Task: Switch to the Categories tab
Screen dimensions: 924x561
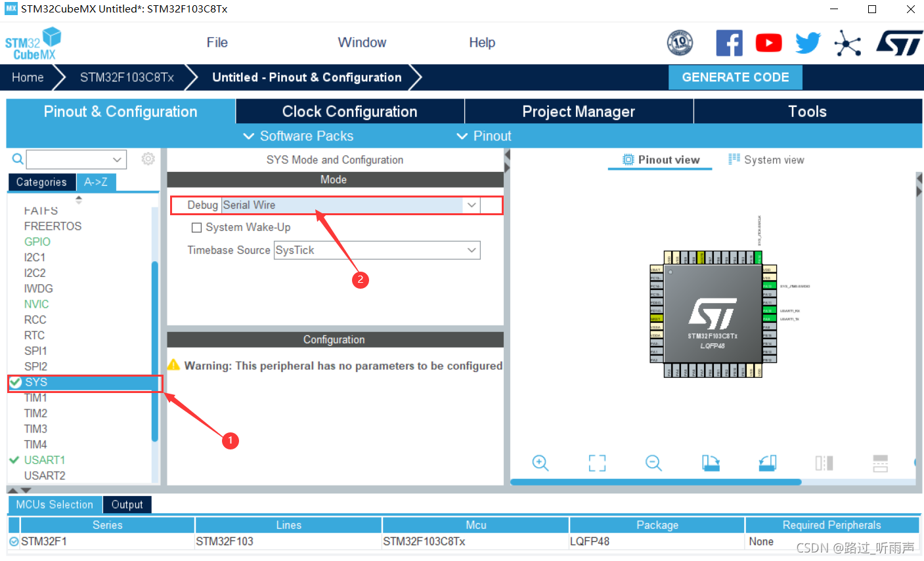Action: pyautogui.click(x=41, y=182)
